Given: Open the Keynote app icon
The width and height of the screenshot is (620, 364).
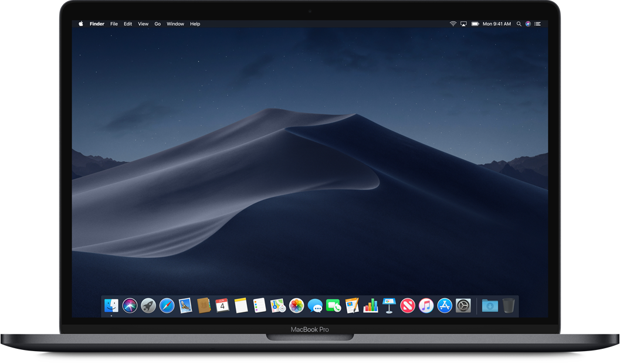Looking at the screenshot, I should click(389, 305).
